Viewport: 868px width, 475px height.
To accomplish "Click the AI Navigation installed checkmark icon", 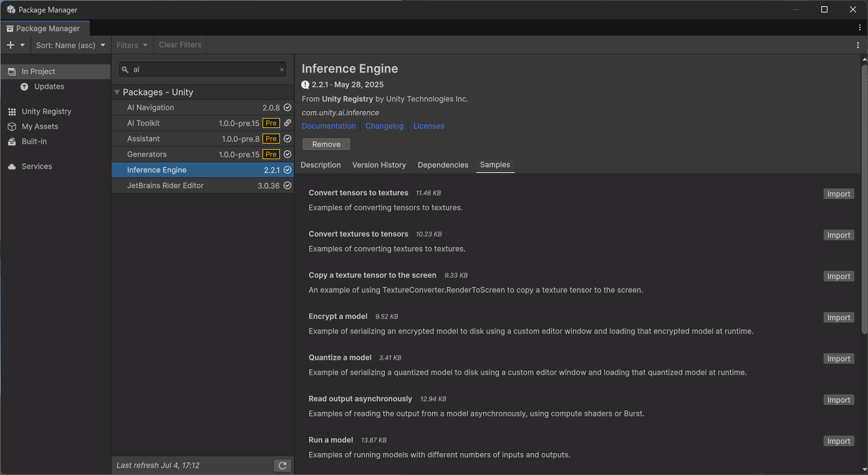I will tap(287, 107).
